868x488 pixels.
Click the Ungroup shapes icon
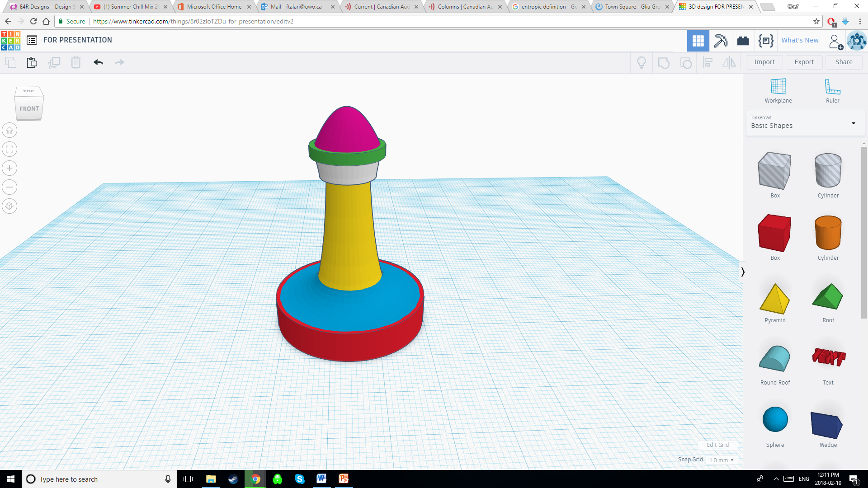(686, 62)
